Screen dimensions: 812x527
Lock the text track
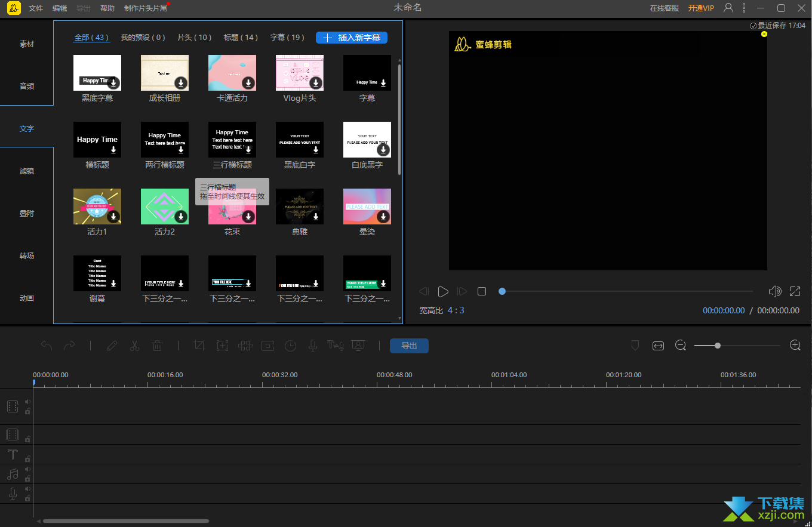tap(27, 459)
